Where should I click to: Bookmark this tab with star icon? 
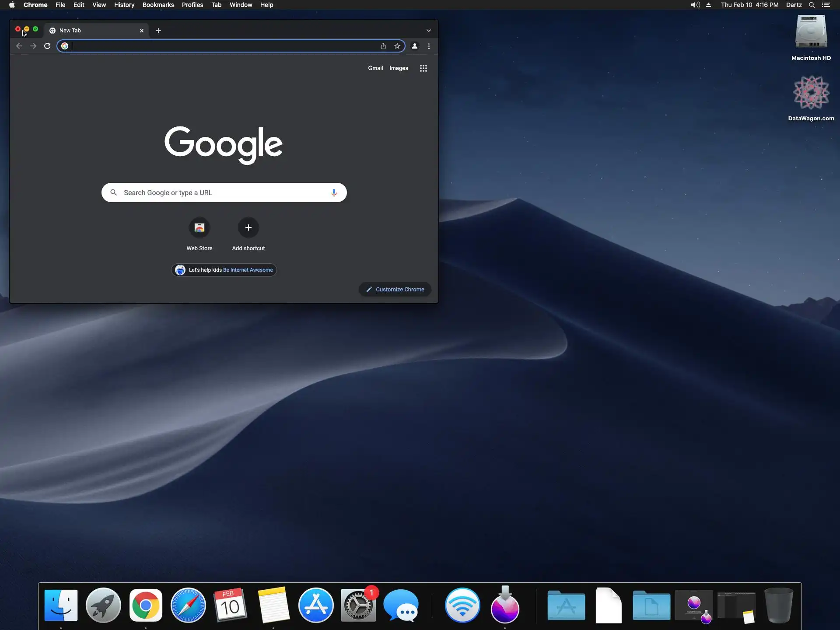click(x=397, y=46)
